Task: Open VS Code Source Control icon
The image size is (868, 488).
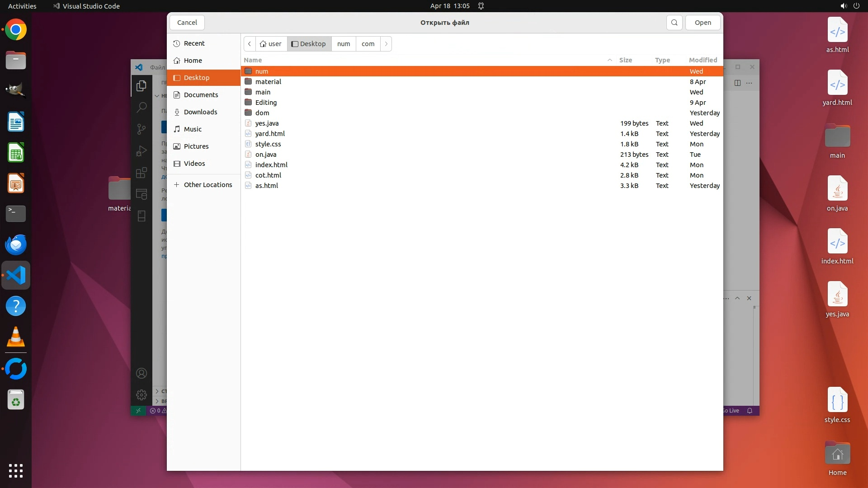Action: (142, 129)
